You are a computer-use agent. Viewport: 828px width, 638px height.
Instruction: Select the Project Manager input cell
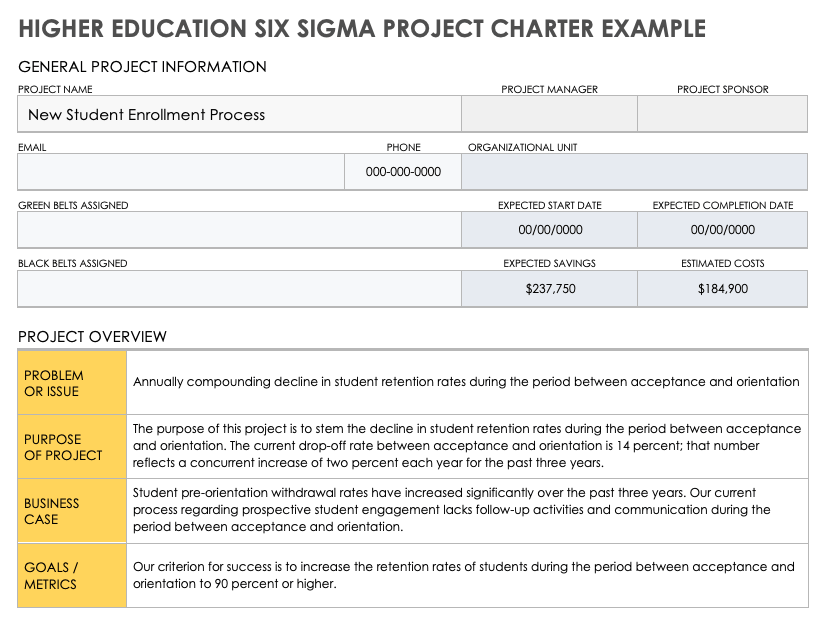[548, 114]
